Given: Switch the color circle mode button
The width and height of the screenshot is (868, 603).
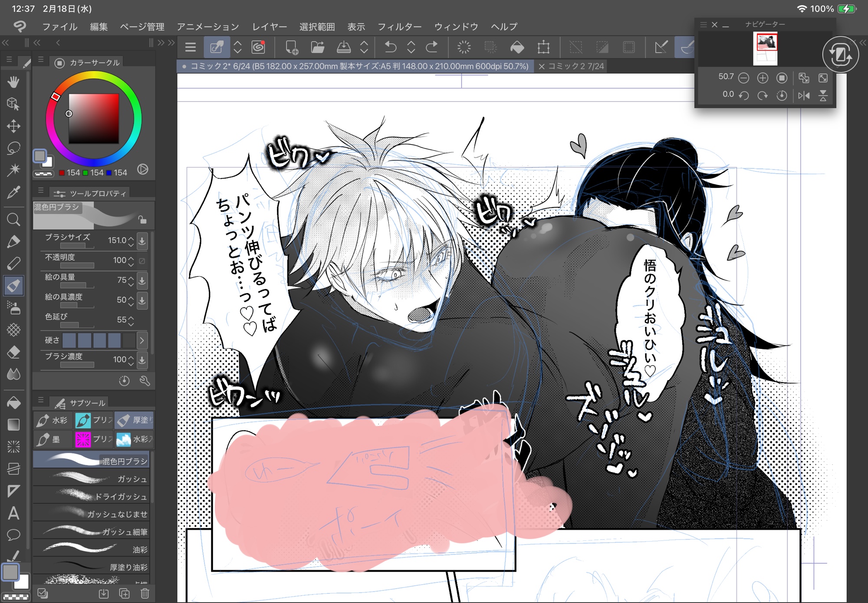Looking at the screenshot, I should [x=143, y=169].
